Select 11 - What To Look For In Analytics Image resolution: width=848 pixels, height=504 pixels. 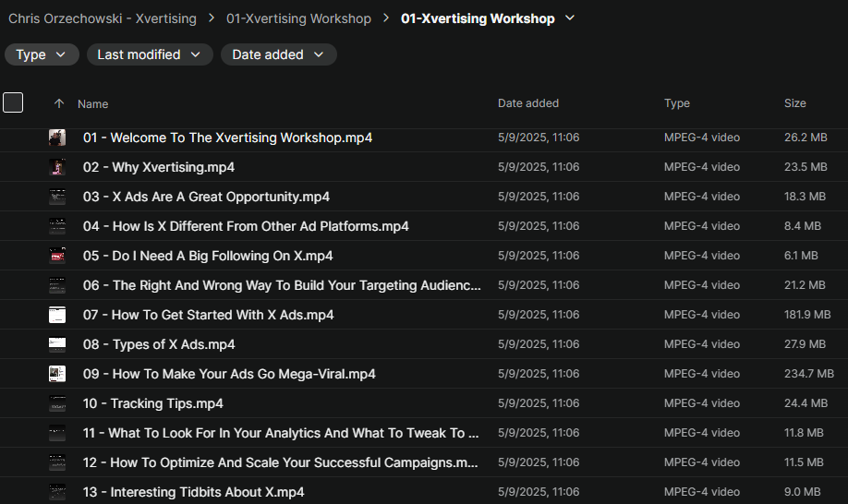[x=281, y=433]
